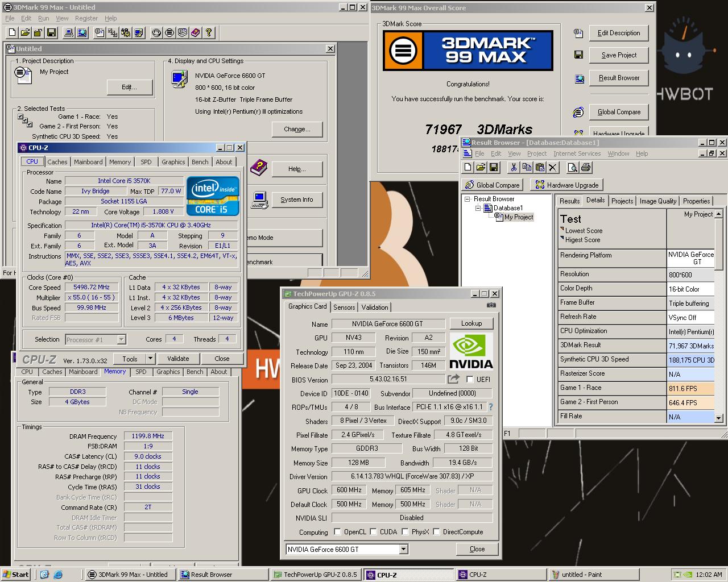Open System Info computer icon in 3DMark toolbar
728x582 pixels.
(x=69, y=33)
